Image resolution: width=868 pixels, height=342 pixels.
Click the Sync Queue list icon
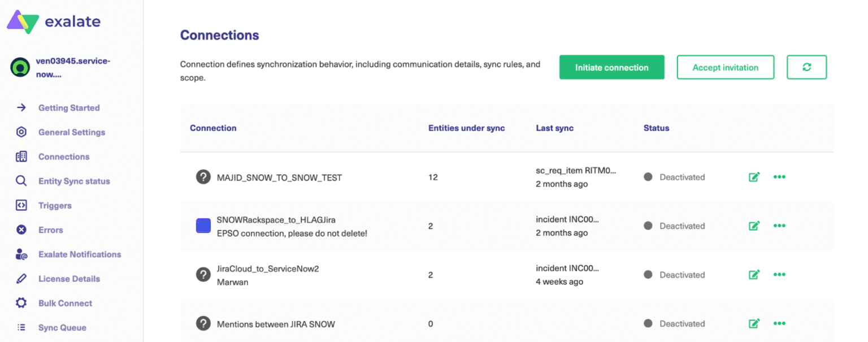[x=21, y=327]
